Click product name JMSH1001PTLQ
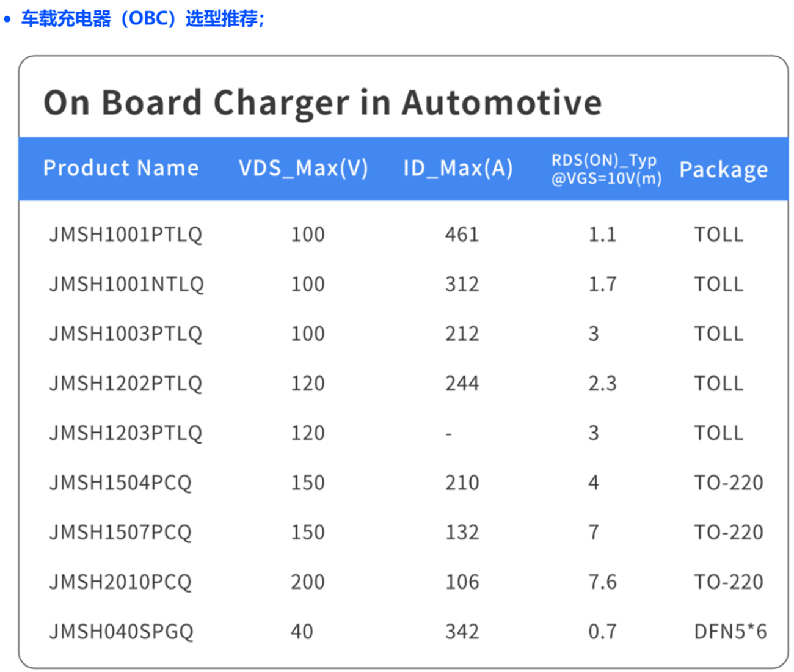 tap(126, 235)
